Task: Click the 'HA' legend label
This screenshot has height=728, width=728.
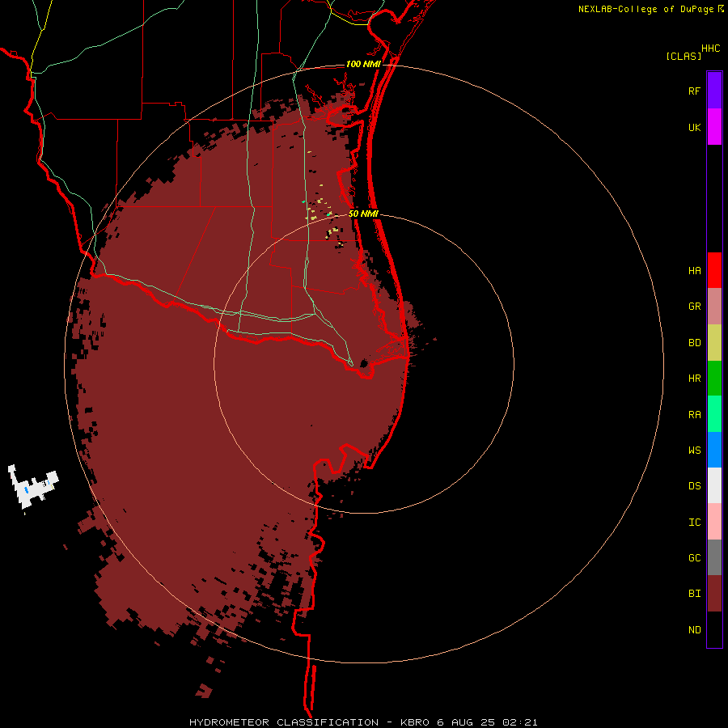Action: tap(694, 271)
